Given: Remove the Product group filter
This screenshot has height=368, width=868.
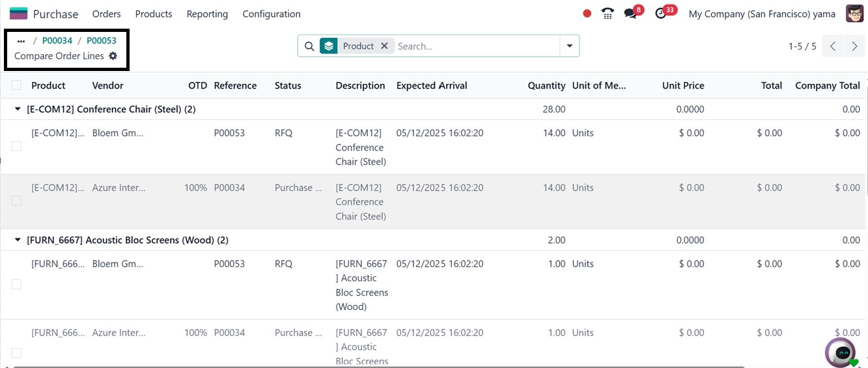Looking at the screenshot, I should tap(384, 46).
